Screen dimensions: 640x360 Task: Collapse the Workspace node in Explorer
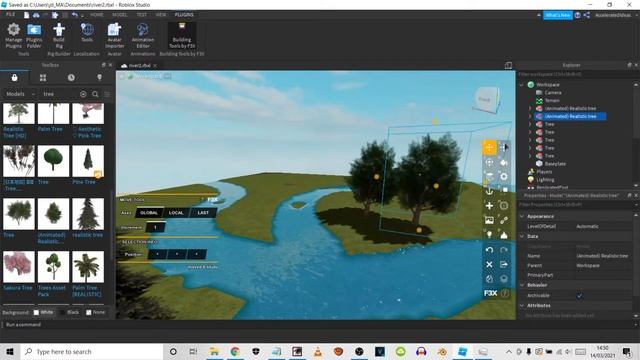coord(522,85)
